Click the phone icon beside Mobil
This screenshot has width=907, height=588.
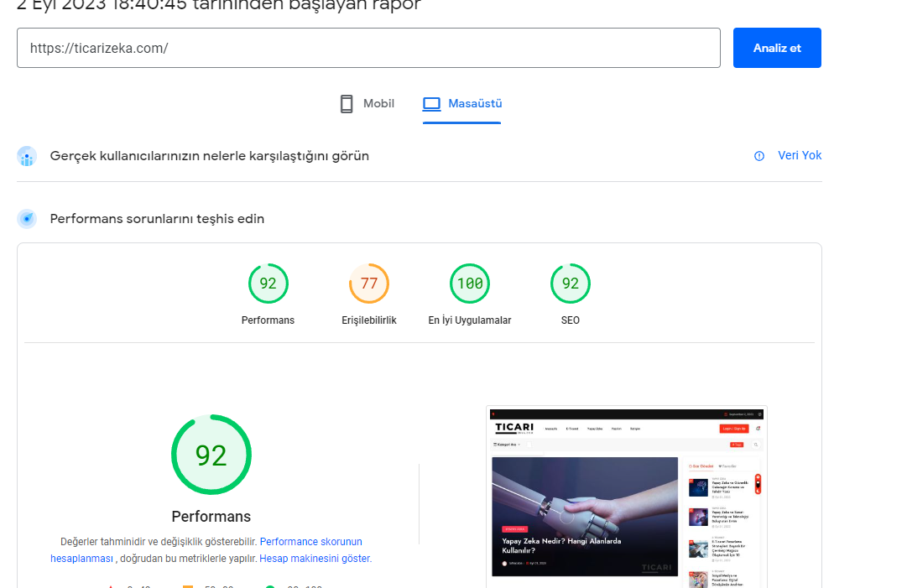click(x=347, y=104)
